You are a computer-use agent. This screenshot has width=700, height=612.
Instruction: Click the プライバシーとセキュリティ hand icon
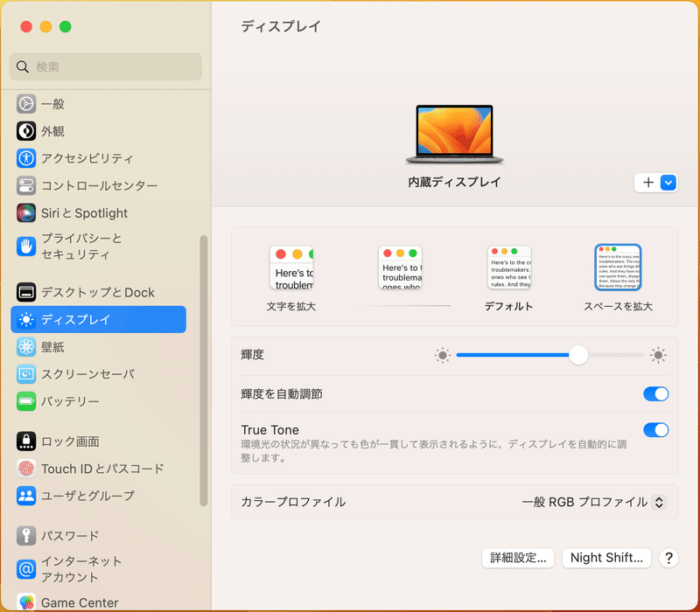tap(26, 247)
